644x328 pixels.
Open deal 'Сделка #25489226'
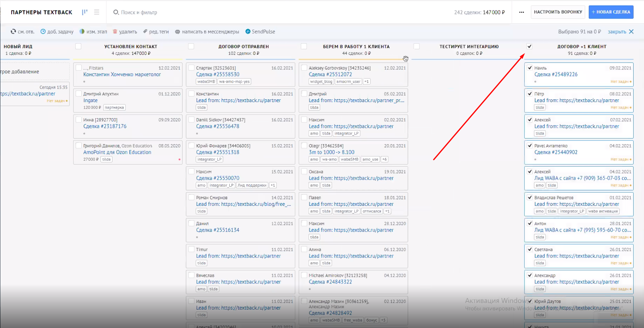click(x=556, y=74)
